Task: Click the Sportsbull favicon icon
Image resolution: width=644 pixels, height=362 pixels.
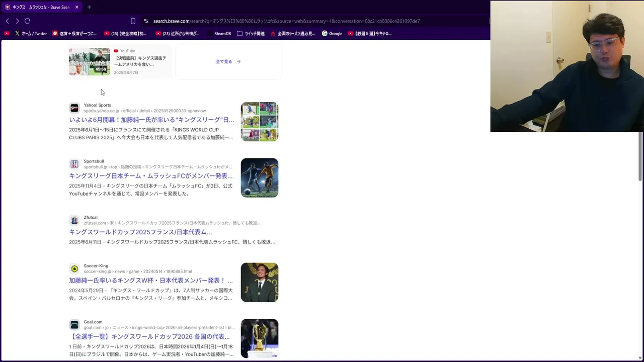Action: 74,164
